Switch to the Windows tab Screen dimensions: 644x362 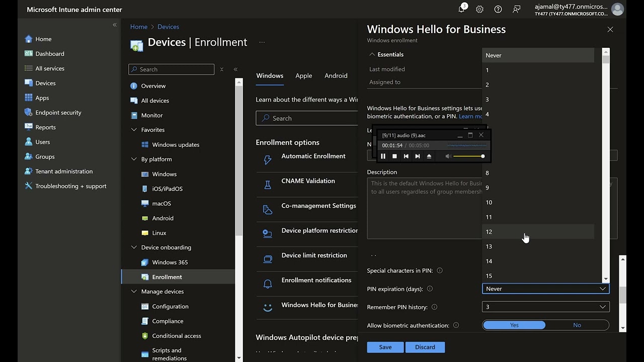coord(270,75)
